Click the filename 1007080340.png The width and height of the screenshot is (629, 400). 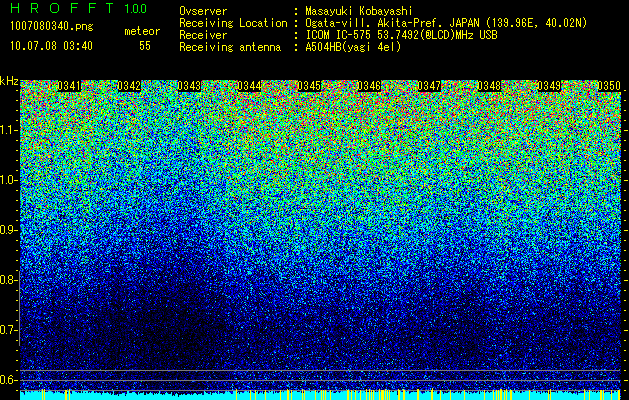(52, 27)
